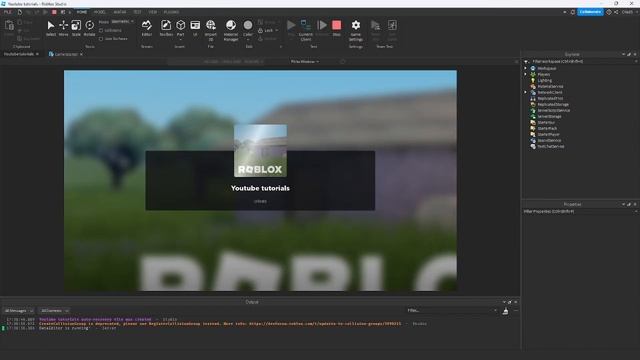Expand the Workspace tree node
The width and height of the screenshot is (640, 360).
point(526,68)
